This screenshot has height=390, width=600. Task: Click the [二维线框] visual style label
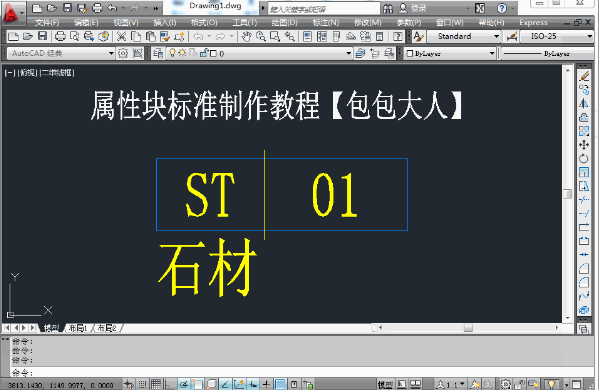pyautogui.click(x=57, y=72)
